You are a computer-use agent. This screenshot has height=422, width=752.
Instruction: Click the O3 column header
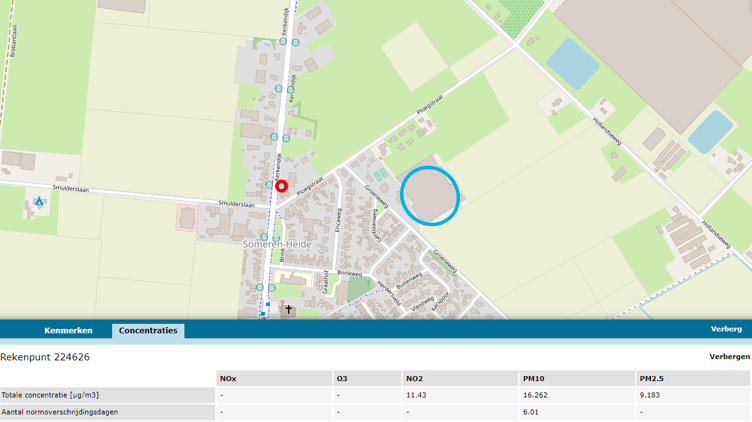[367, 379]
